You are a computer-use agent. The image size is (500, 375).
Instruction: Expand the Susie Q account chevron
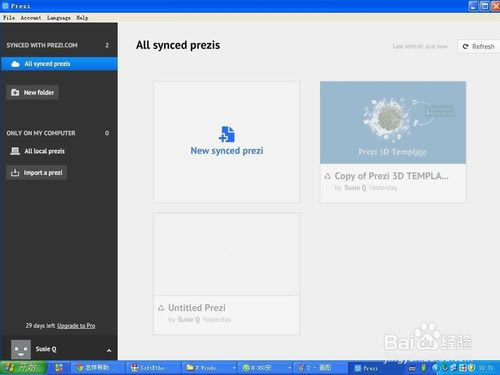109,350
